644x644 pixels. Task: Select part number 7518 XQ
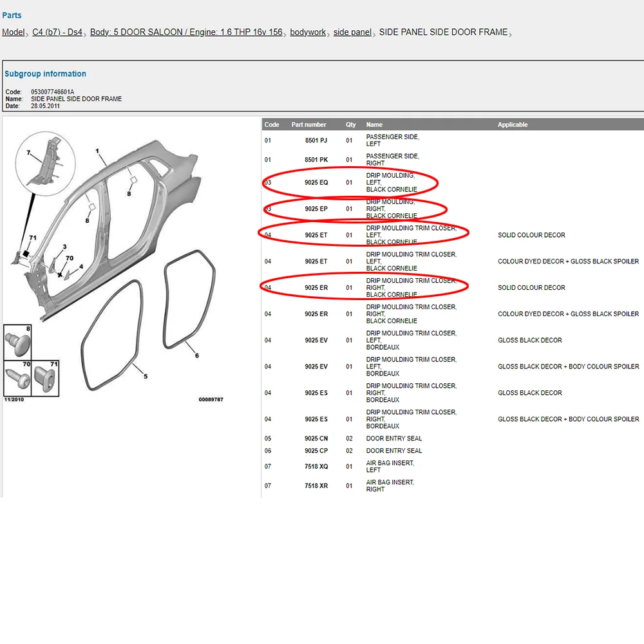[x=316, y=466]
